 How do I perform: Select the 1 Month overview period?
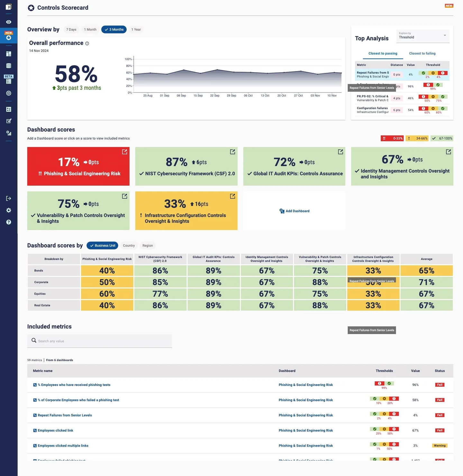[90, 30]
